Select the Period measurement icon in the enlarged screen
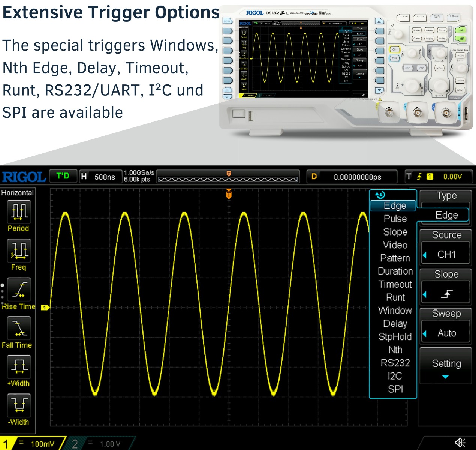476x450 pixels. (x=19, y=211)
